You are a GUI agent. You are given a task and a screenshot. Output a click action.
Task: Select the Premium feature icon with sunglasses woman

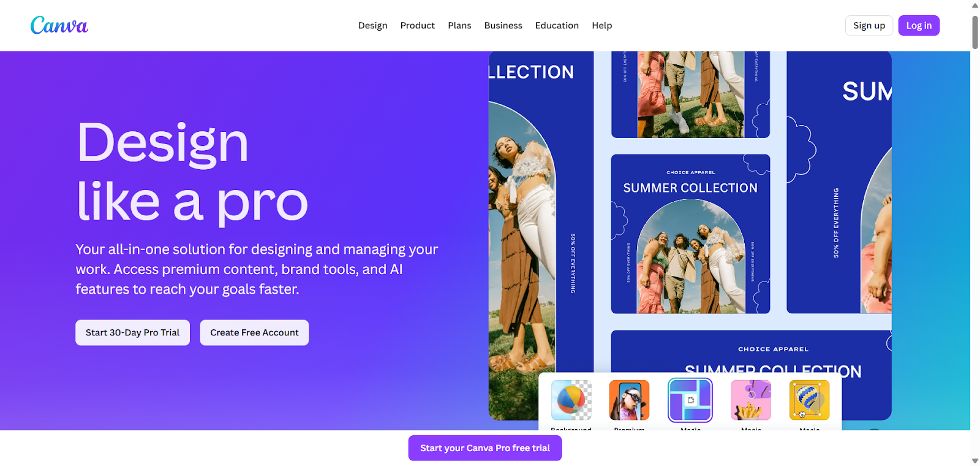[629, 400]
